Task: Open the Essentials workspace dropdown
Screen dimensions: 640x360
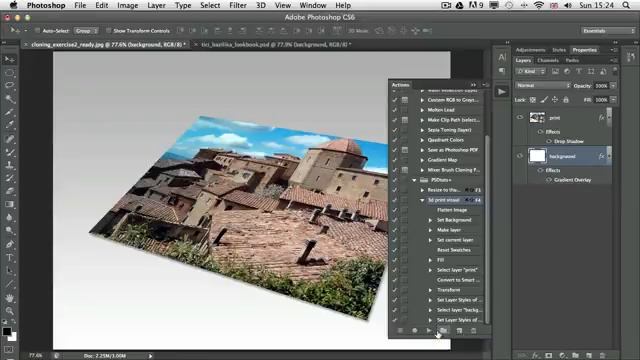Action: [x=609, y=31]
